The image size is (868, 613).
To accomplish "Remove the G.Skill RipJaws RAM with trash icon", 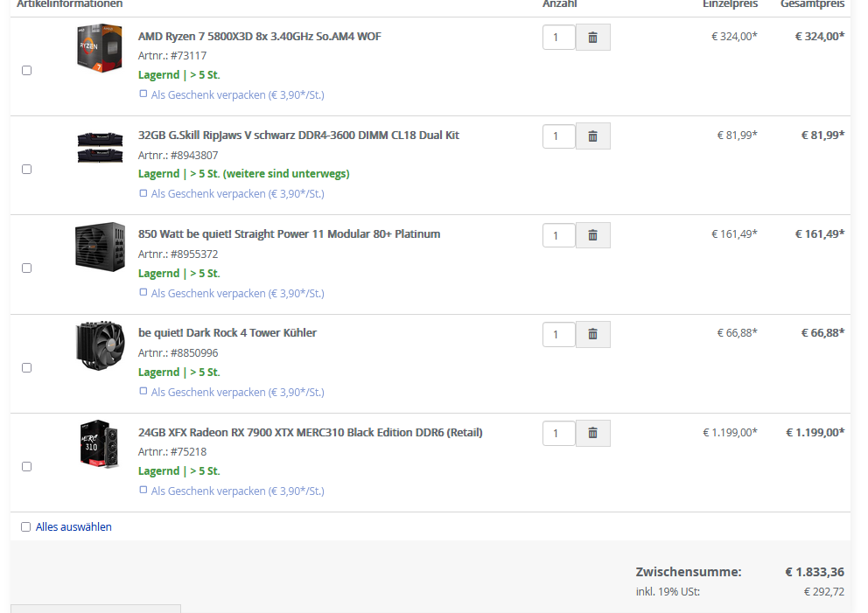I will (x=593, y=136).
